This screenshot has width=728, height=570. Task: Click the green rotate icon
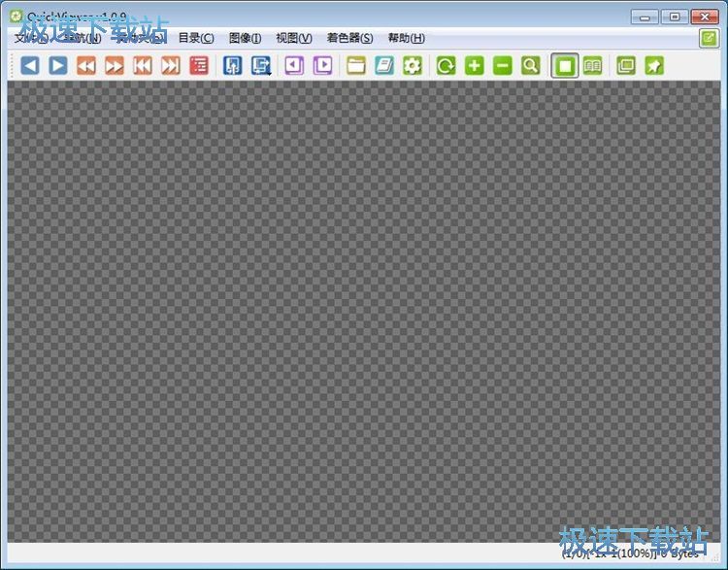[x=447, y=65]
